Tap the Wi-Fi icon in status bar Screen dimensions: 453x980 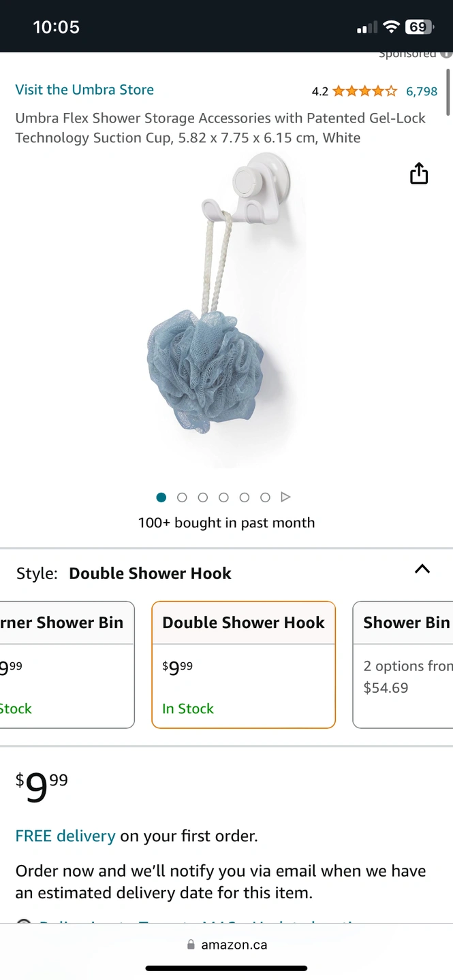[391, 27]
